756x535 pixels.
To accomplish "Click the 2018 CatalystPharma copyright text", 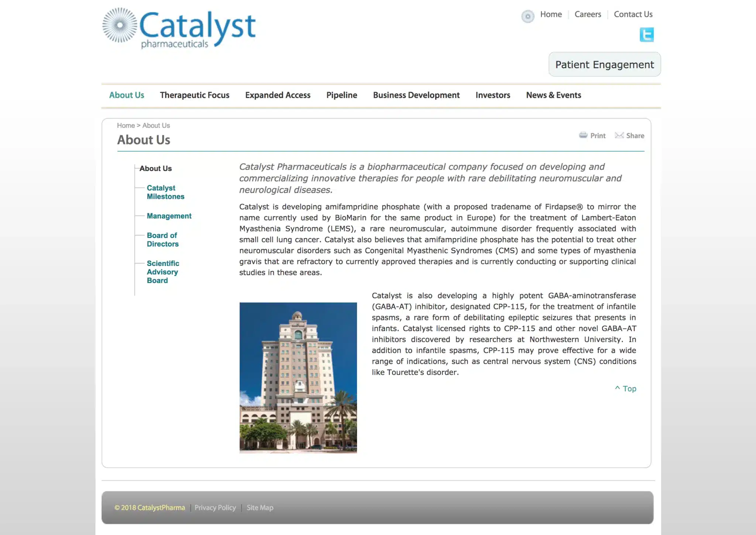I will pos(150,508).
